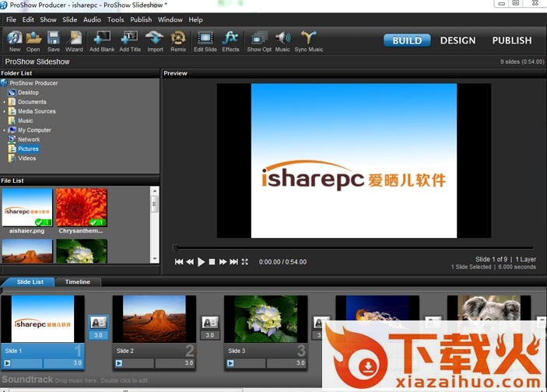Open the Window menu
Viewport: 547px width, 392px height.
(170, 20)
